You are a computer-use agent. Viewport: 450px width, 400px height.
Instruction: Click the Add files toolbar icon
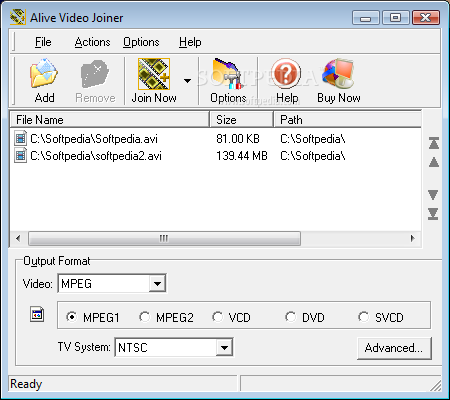[44, 73]
